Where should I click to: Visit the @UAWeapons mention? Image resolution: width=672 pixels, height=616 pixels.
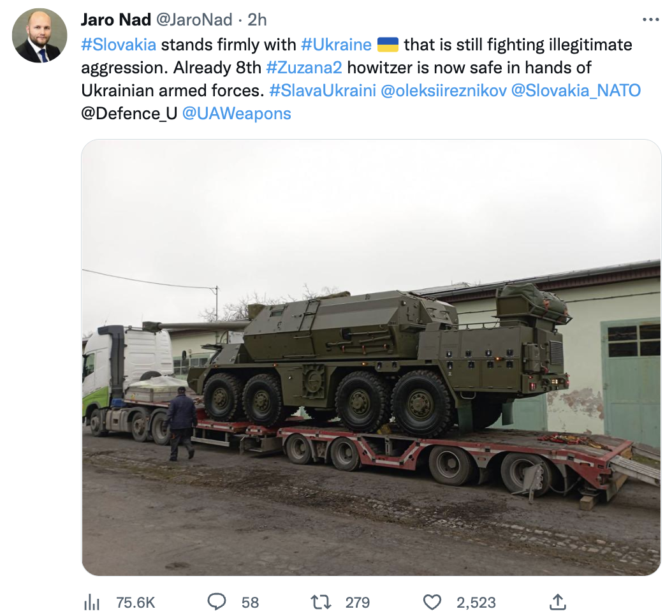click(237, 114)
